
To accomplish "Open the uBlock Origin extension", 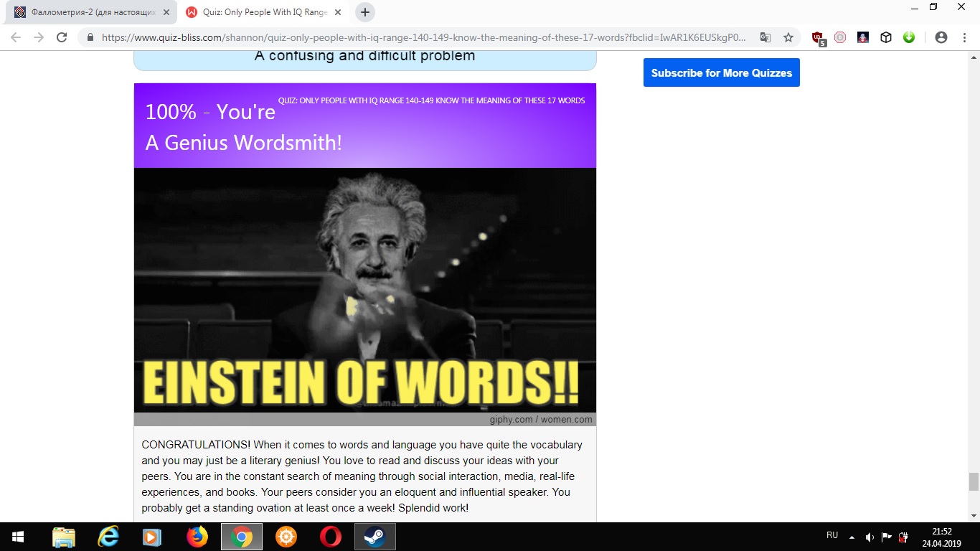I will [818, 38].
